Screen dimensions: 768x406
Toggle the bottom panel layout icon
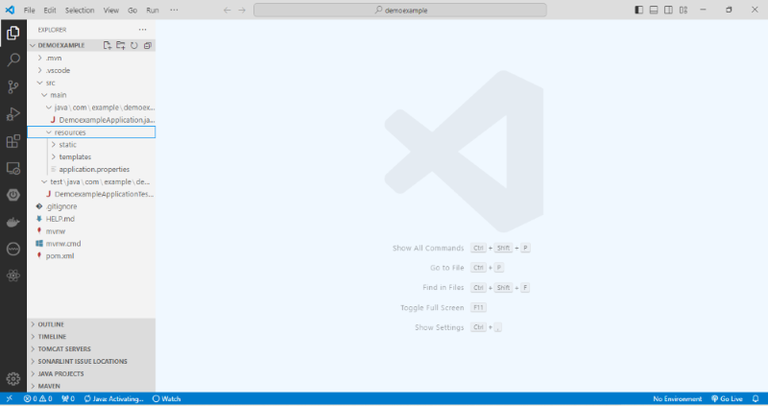coord(653,10)
